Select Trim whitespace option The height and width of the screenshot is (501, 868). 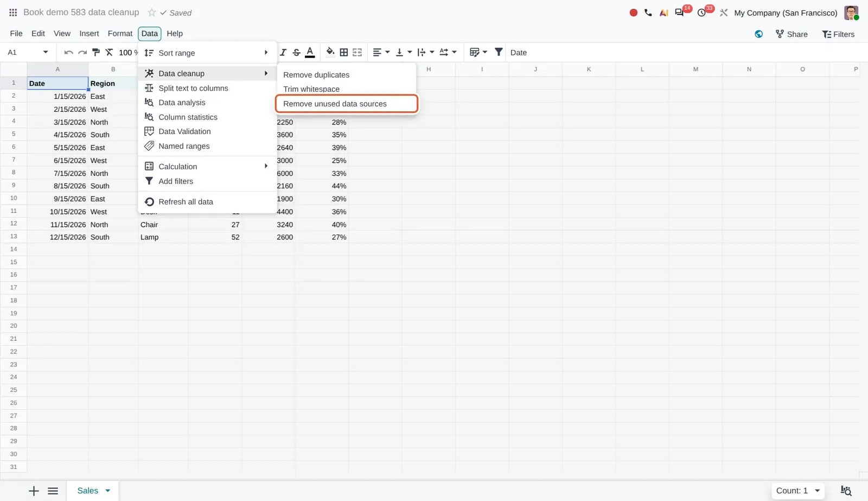point(347,89)
